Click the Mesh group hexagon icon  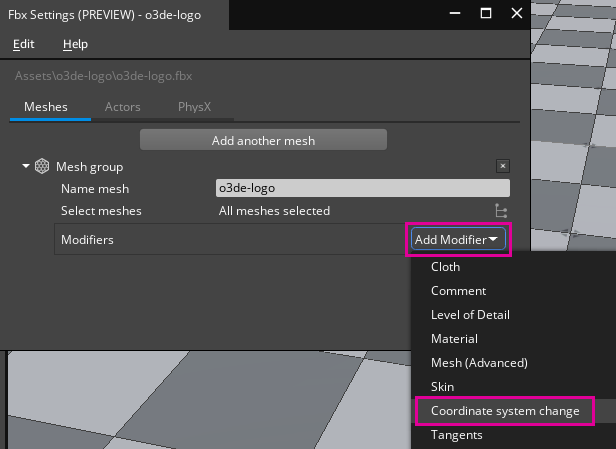click(x=42, y=166)
